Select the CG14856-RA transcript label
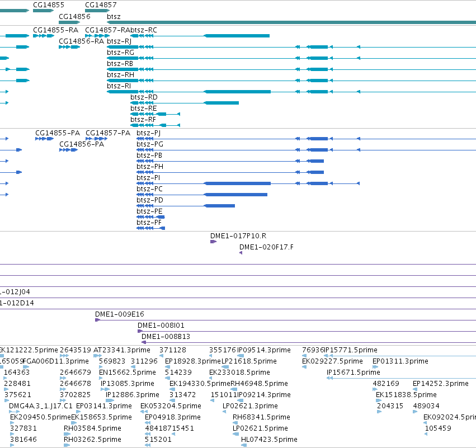Screen dimensions: 476x448 81,41
